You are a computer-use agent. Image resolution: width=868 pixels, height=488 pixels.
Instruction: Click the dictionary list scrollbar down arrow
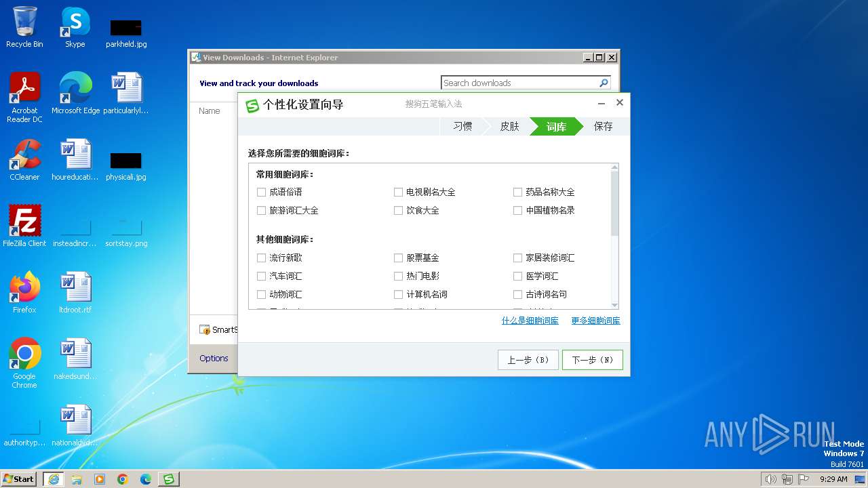[x=615, y=305]
